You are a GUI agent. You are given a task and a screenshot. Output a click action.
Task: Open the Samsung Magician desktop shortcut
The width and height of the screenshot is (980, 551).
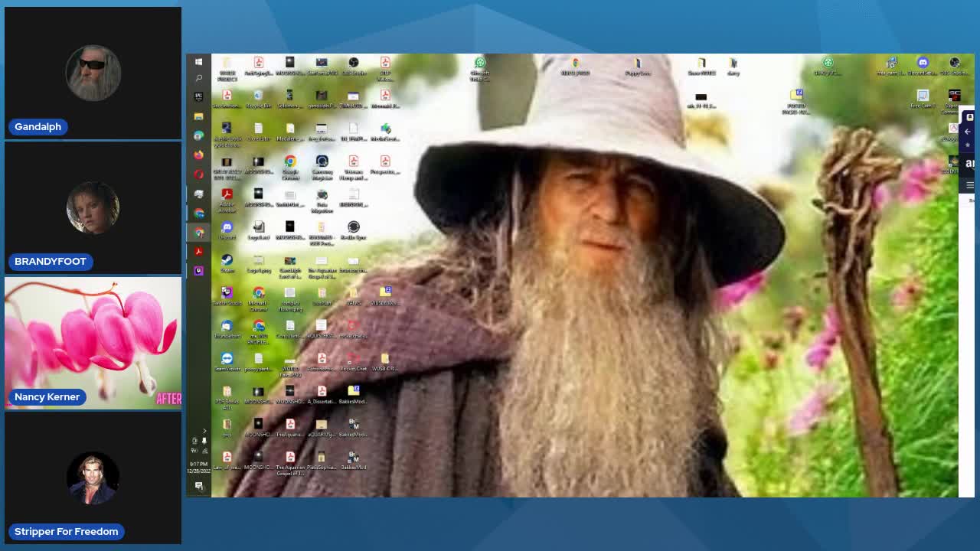tap(322, 166)
